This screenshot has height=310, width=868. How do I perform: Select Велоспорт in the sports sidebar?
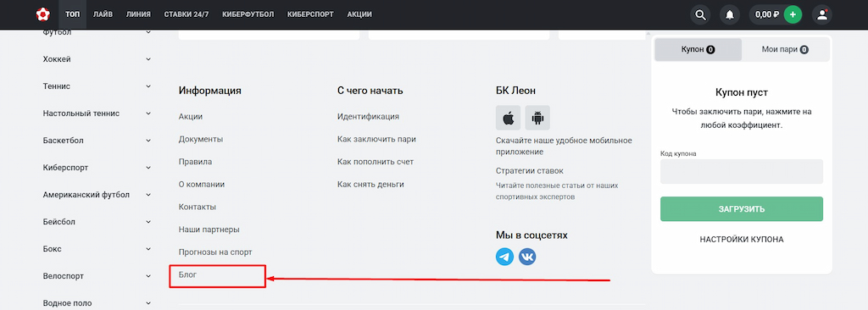point(63,275)
